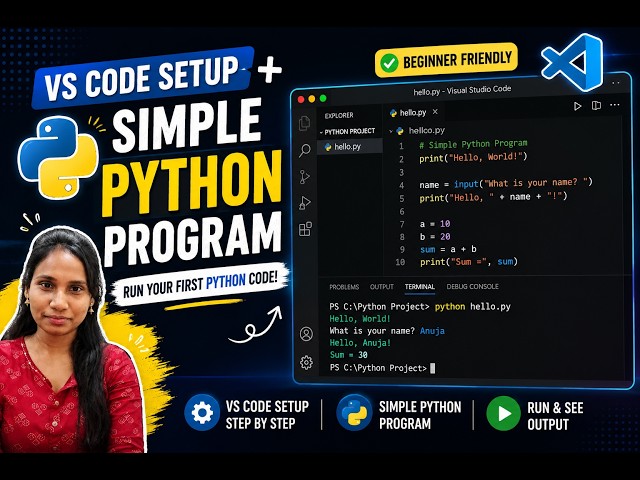Image resolution: width=640 pixels, height=480 pixels.
Task: Click the BEGINNER FRIENDLY badge
Action: 446,60
